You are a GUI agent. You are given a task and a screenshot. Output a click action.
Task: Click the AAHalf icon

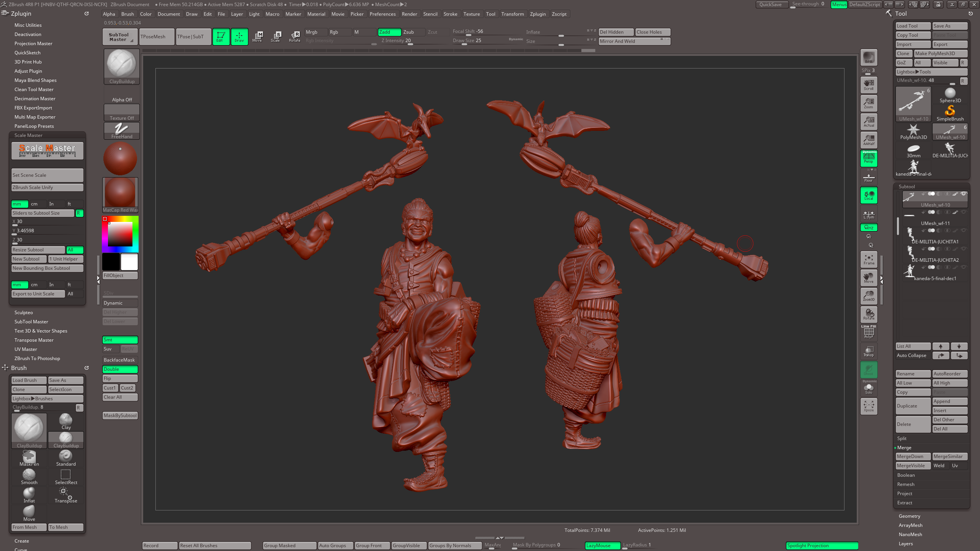[x=869, y=140]
